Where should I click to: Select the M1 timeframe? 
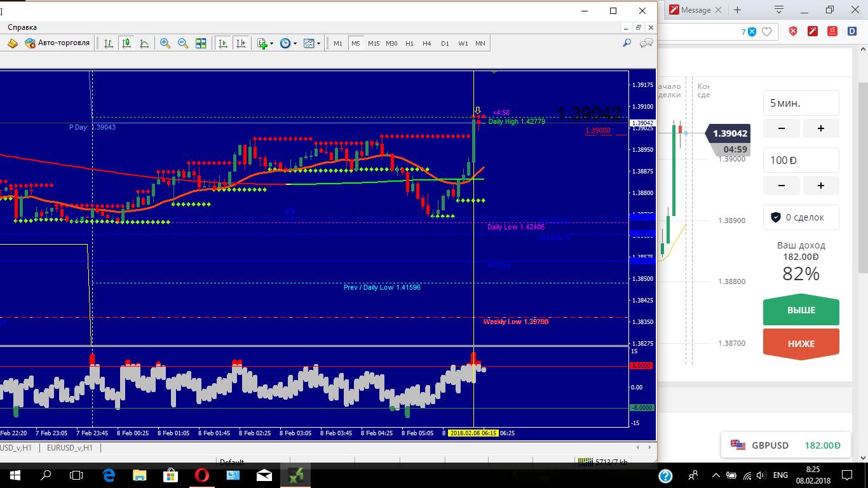[338, 43]
